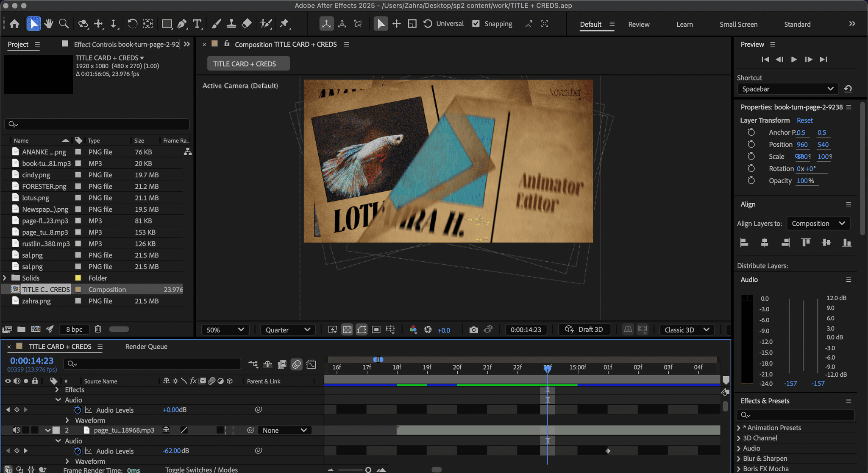This screenshot has width=868, height=473.
Task: Open the Render Queue tab
Action: pos(146,347)
